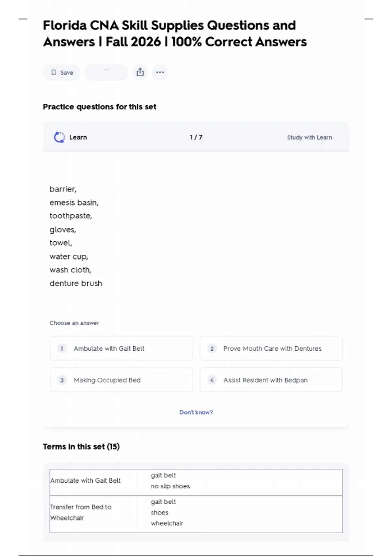Open Study with Learn link
Image resolution: width=392 pixels, height=556 pixels.
(309, 137)
